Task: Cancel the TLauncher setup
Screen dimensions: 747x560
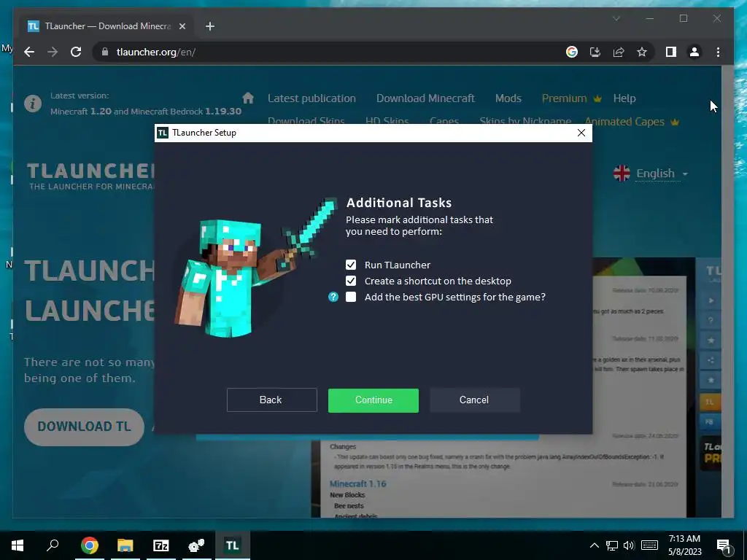Action: pos(474,400)
